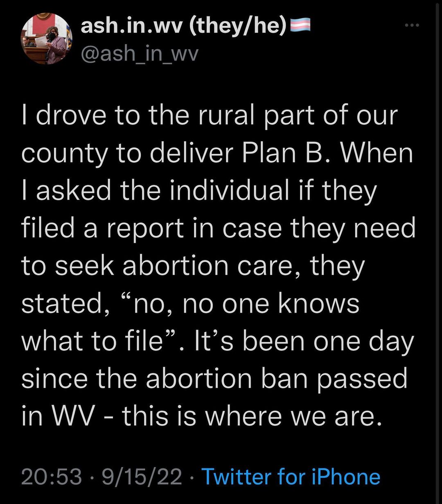442x504 pixels.
Task: Click the phrase "what to file"
Action: coord(92,341)
